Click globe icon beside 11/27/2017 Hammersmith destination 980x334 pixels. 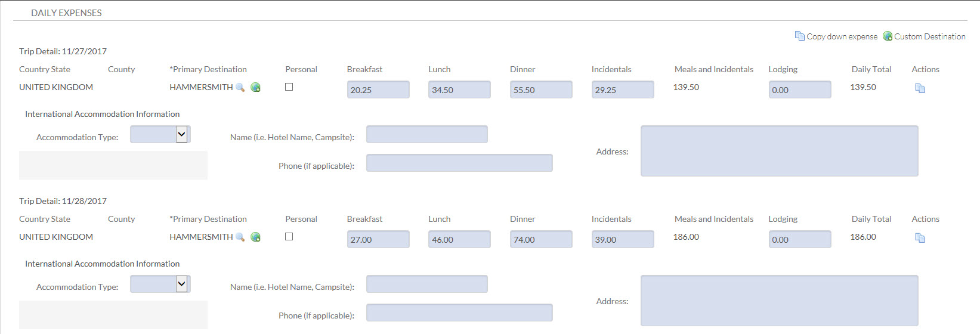[x=255, y=88]
